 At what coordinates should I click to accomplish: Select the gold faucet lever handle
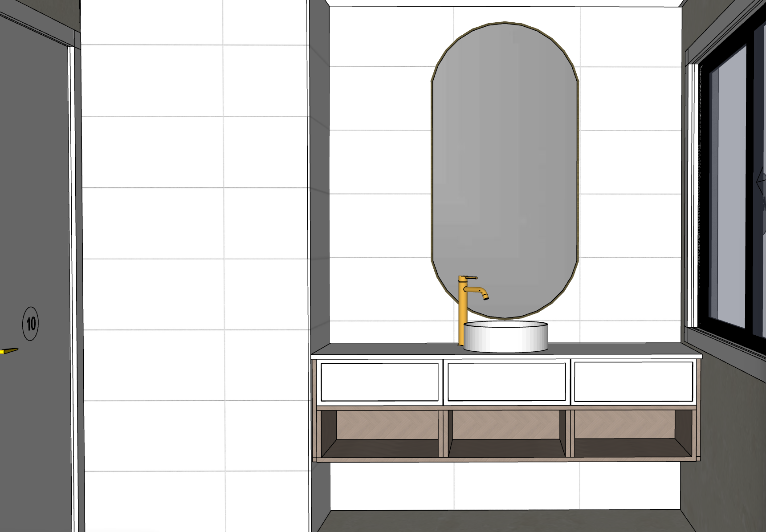tap(469, 278)
